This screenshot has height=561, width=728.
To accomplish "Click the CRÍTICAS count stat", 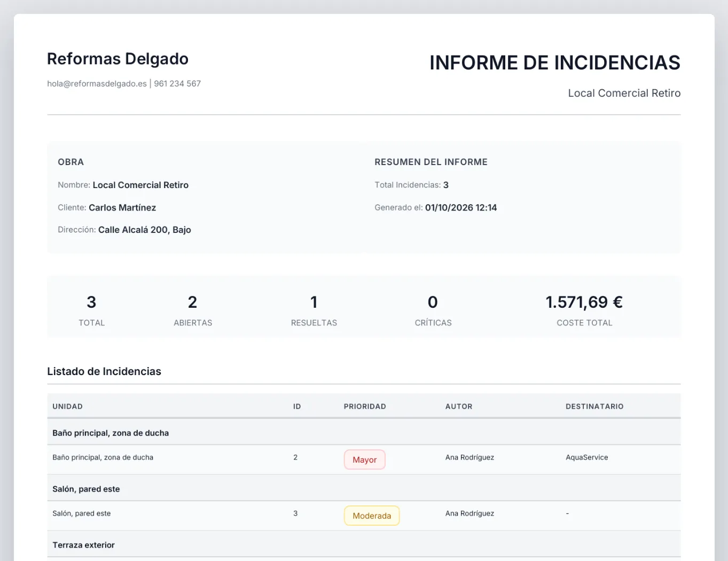I will [x=433, y=310].
